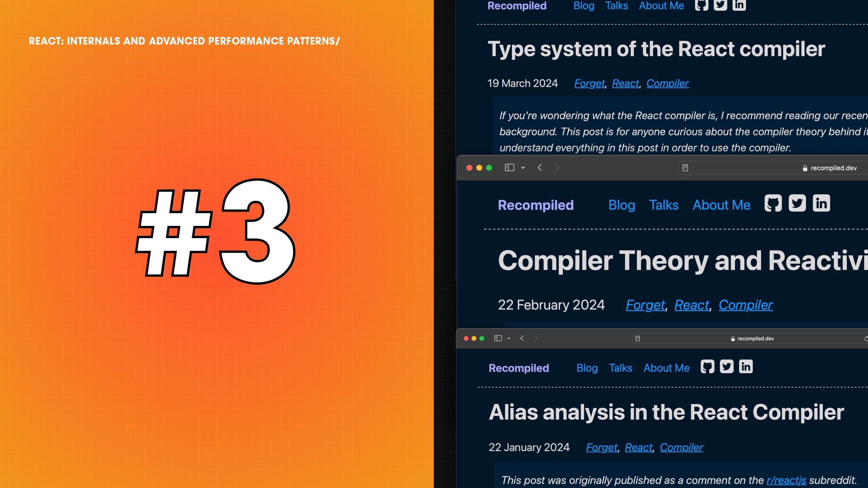Click GitHub icon in bottom browser window
Screen dimensions: 868x488
(708, 366)
